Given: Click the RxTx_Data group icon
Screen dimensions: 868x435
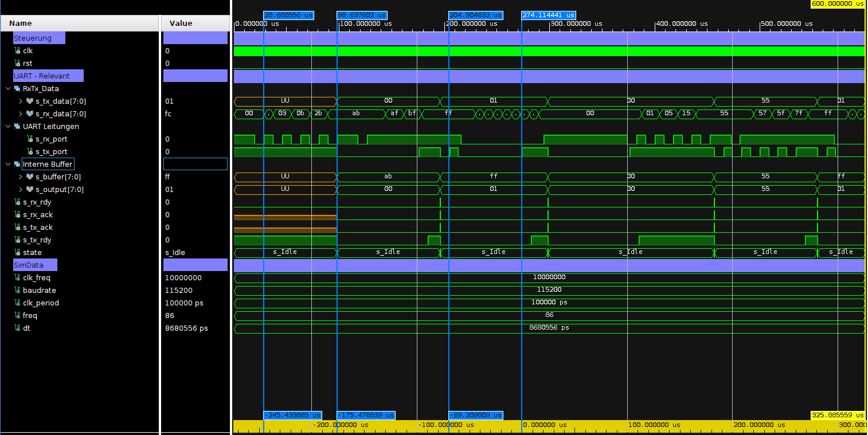Looking at the screenshot, I should point(17,89).
